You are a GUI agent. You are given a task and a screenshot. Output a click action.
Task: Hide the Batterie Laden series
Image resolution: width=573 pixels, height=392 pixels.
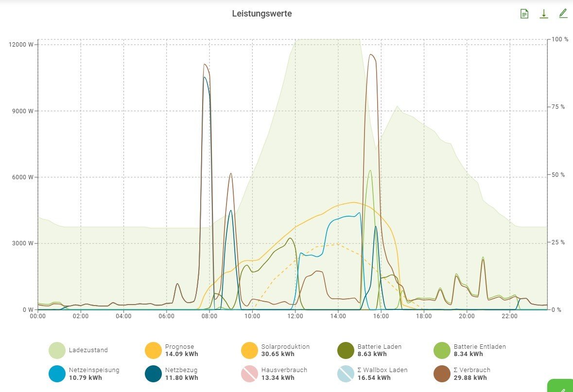pyautogui.click(x=346, y=350)
